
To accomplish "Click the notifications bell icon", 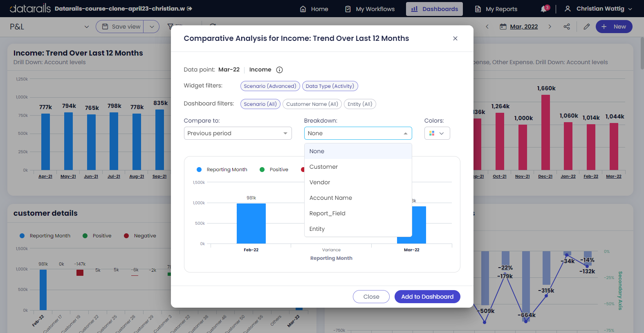I will pyautogui.click(x=544, y=9).
